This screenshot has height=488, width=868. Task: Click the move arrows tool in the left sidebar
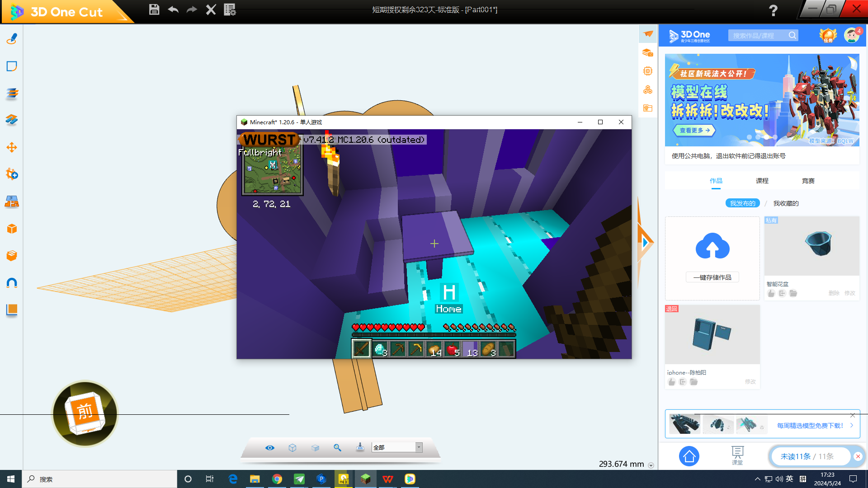[12, 147]
